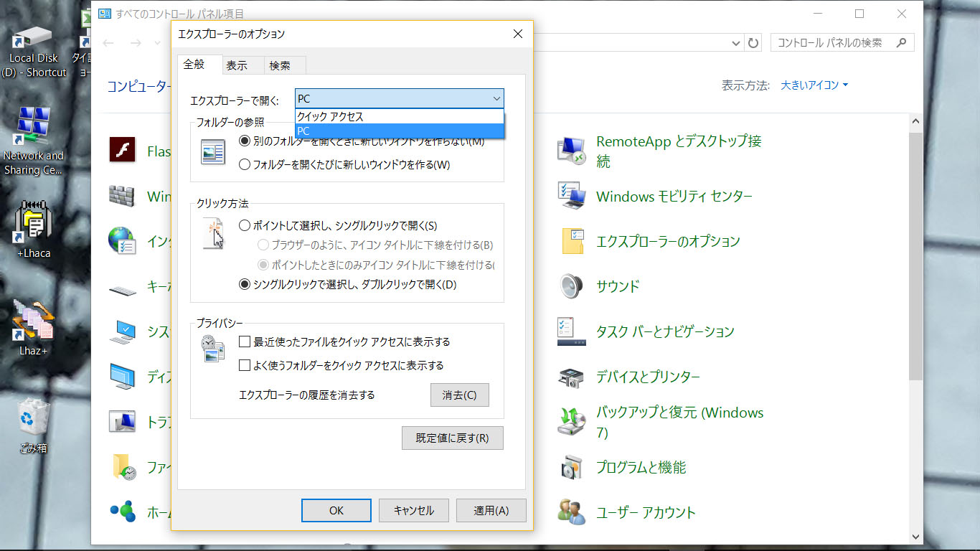Image resolution: width=980 pixels, height=551 pixels.
Task: Select Local Disk (D) shortcut on desktop
Action: (34, 52)
